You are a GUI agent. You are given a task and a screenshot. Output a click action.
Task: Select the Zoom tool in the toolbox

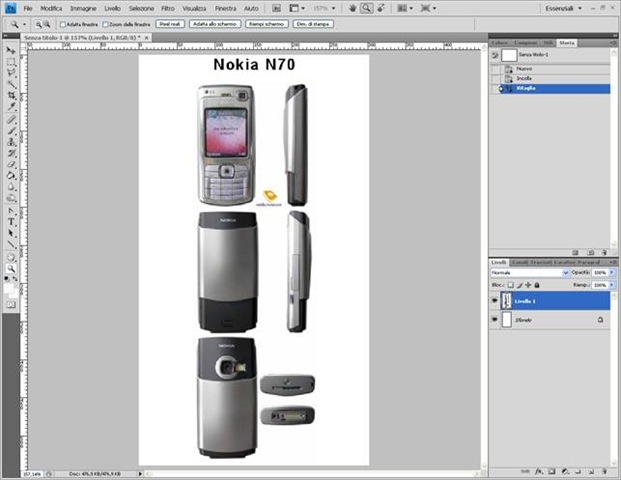tap(11, 269)
